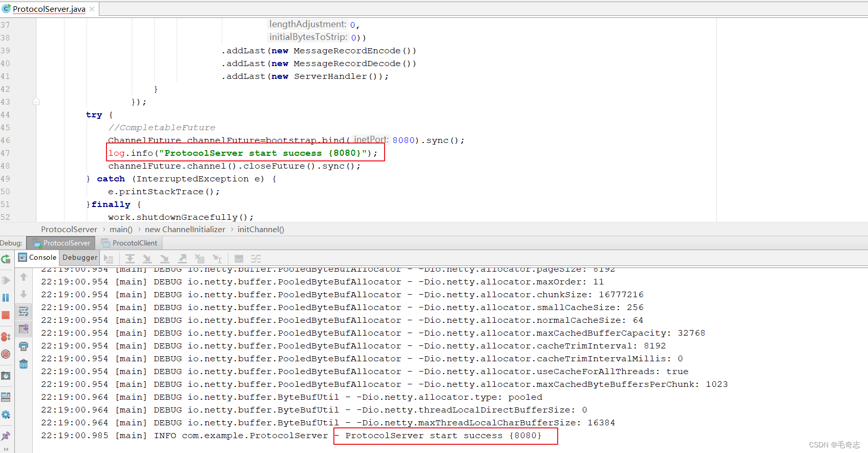Click "new MessageRecordDecode()" code line

(x=319, y=64)
